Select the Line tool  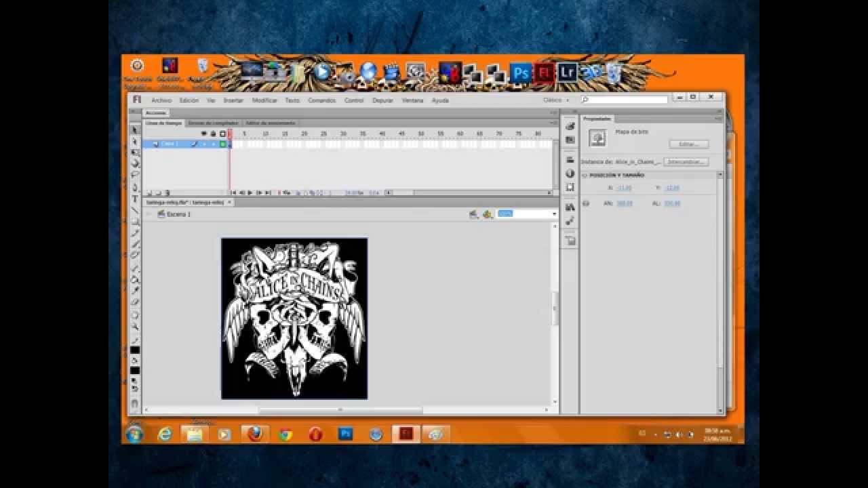tap(135, 210)
